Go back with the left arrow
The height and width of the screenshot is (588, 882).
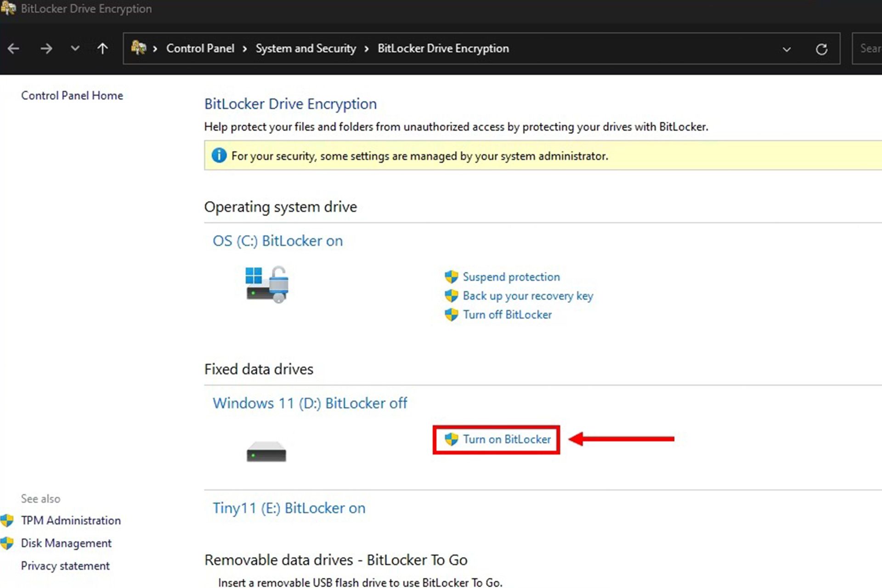[x=13, y=48]
